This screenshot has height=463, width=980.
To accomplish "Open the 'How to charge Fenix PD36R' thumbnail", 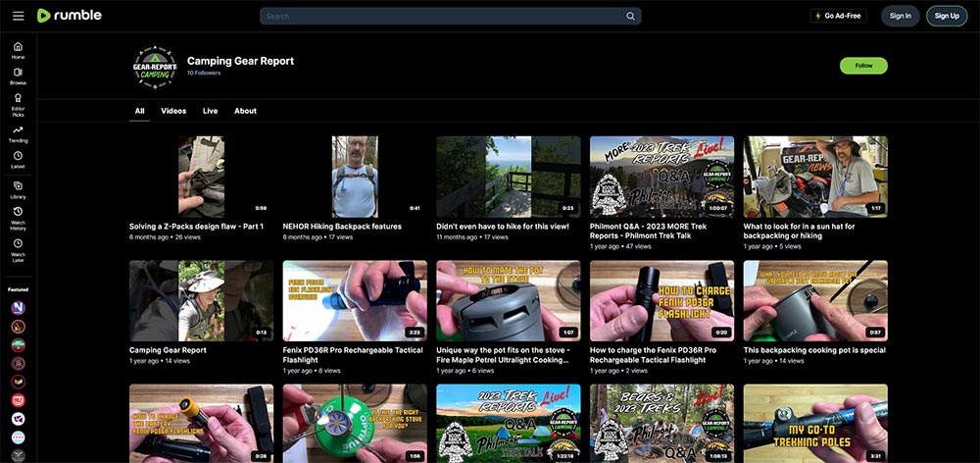I will click(661, 300).
